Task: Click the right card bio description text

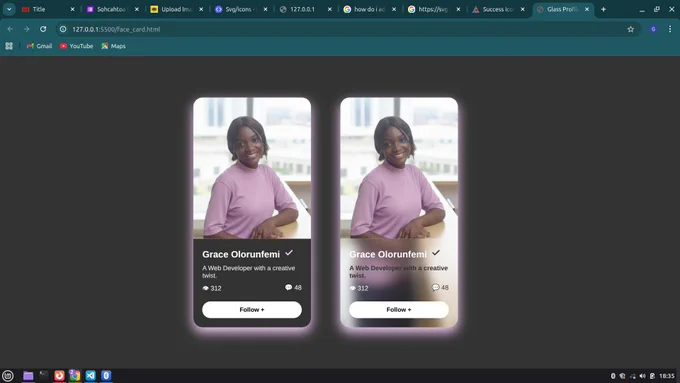Action: pyautogui.click(x=399, y=272)
